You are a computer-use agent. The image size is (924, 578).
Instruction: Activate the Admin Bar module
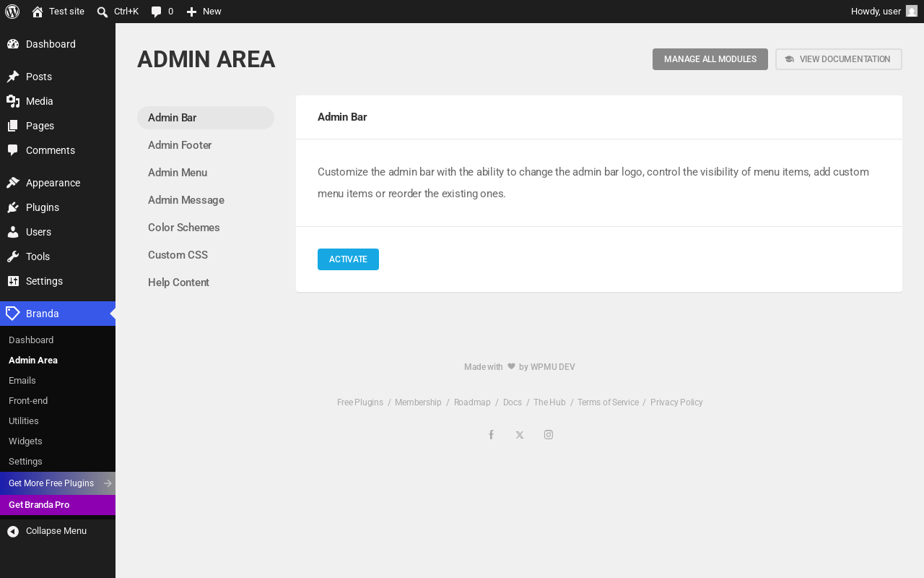[348, 259]
